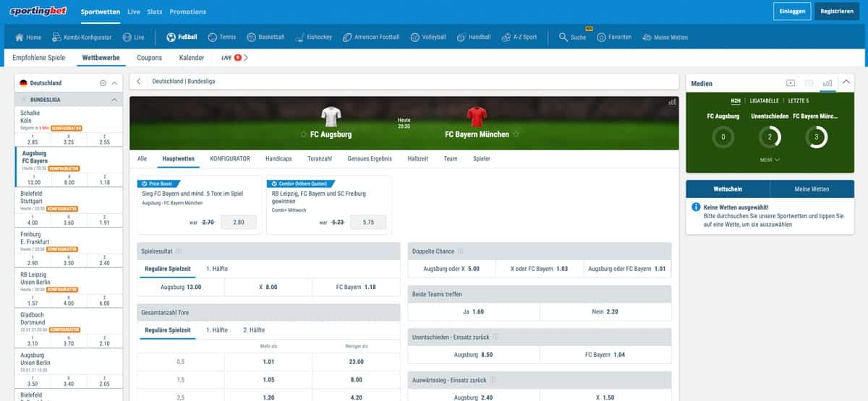This screenshot has height=401, width=868.
Task: Bet on Price Boost odds 2.80
Action: pyautogui.click(x=238, y=223)
